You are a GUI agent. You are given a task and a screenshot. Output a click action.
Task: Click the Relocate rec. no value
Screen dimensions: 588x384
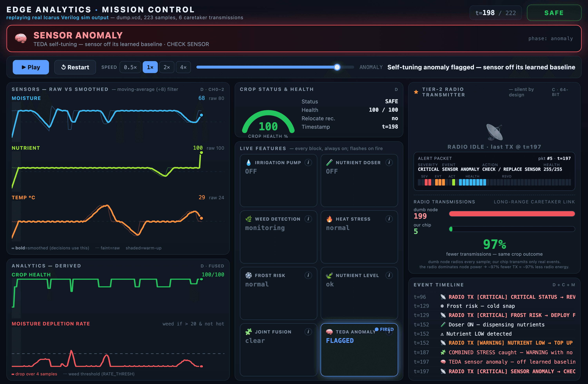[x=395, y=118]
